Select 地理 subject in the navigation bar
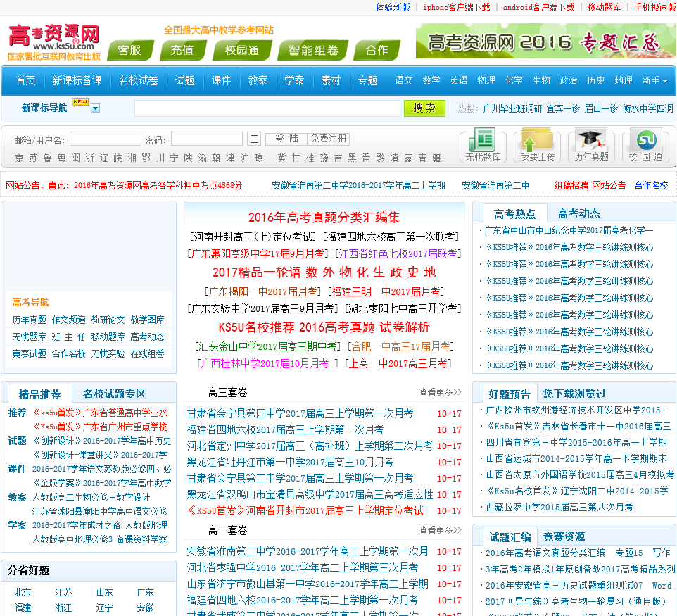Image resolution: width=677 pixels, height=616 pixels. pyautogui.click(x=624, y=81)
